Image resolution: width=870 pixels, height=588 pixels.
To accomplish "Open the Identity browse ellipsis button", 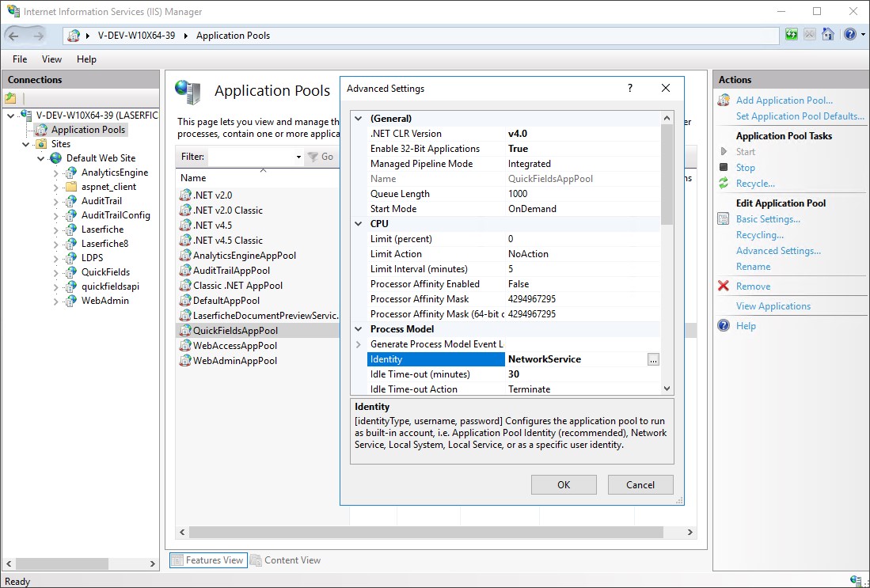I will pos(652,358).
